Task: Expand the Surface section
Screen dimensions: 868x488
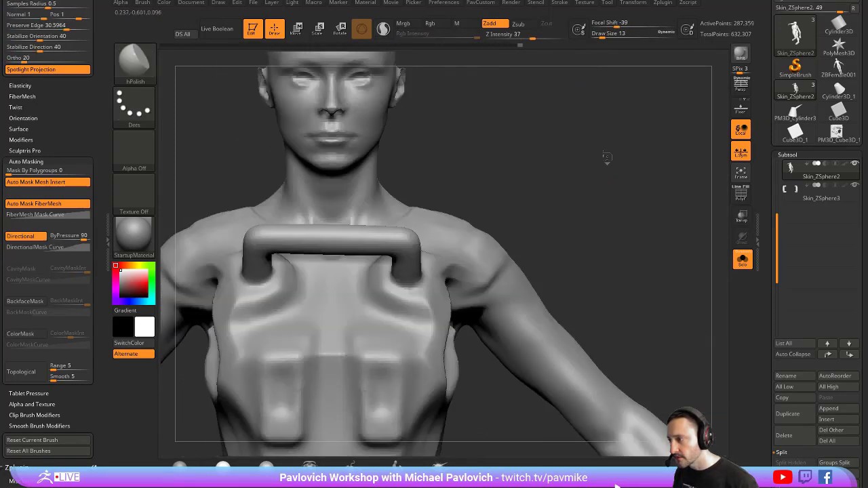Action: 19,129
